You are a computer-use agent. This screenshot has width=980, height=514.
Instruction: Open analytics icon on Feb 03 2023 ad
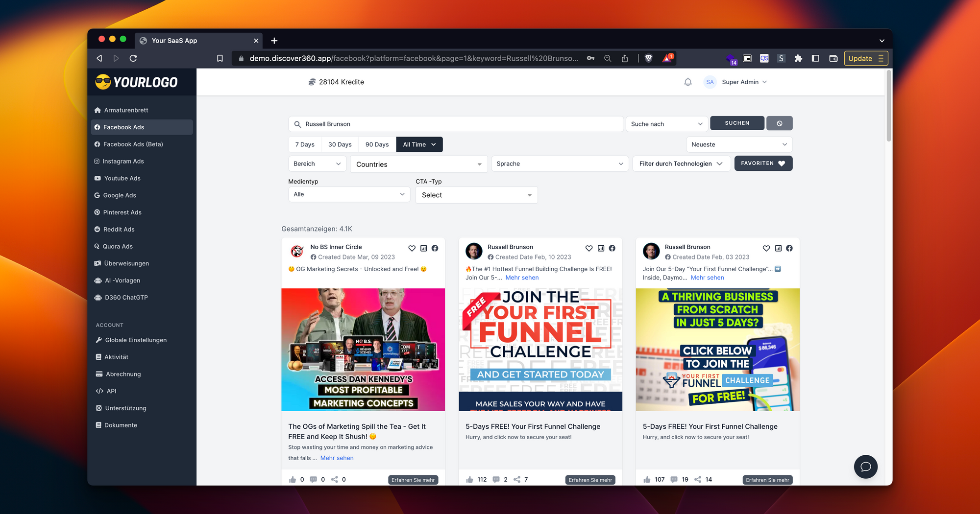point(778,248)
